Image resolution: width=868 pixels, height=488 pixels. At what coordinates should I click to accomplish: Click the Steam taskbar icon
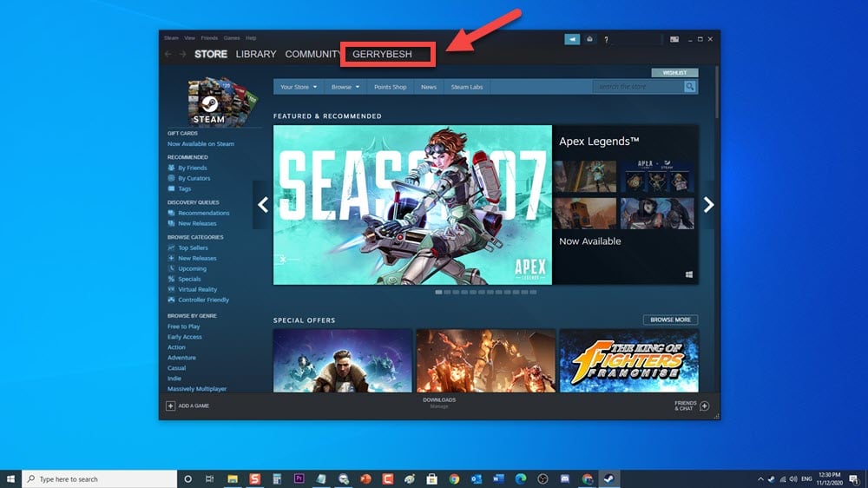(x=609, y=479)
